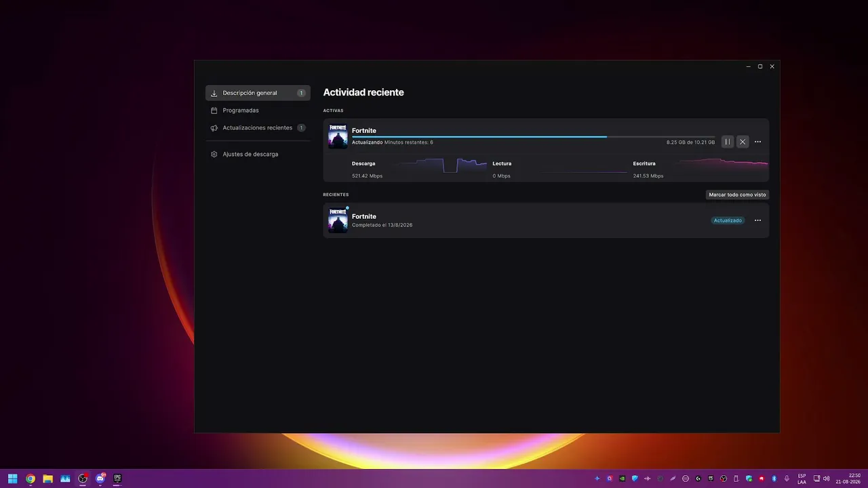
Task: Cancel the active Fortnite update
Action: point(743,142)
